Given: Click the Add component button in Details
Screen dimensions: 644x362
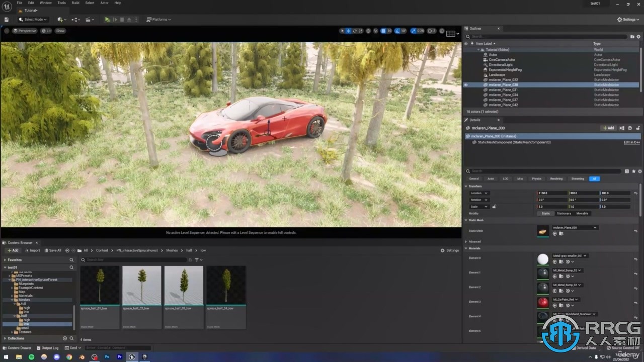Looking at the screenshot, I should tap(609, 128).
